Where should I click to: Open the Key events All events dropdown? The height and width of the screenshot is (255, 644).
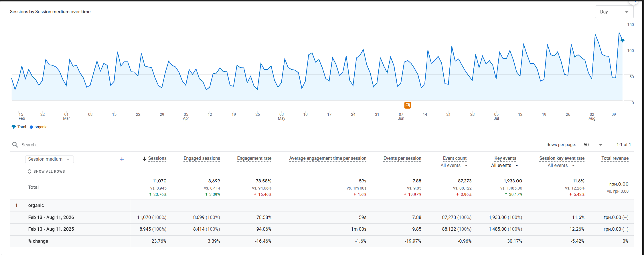pyautogui.click(x=505, y=166)
